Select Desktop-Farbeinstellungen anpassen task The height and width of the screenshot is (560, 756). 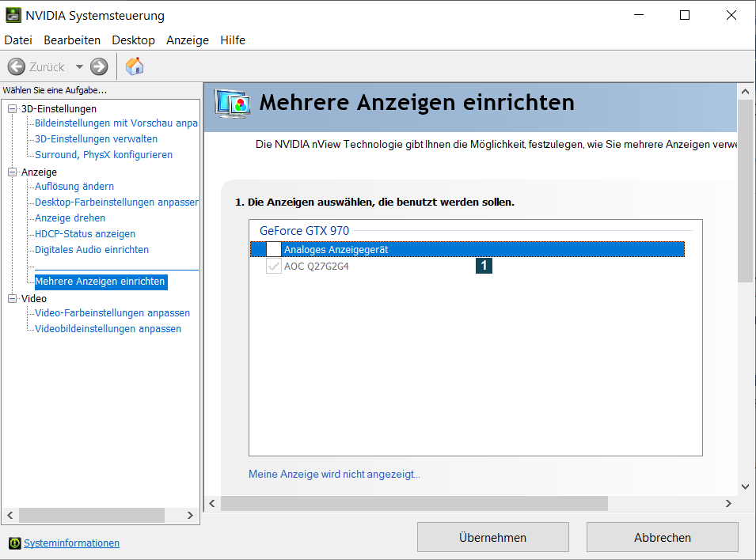[x=116, y=202]
